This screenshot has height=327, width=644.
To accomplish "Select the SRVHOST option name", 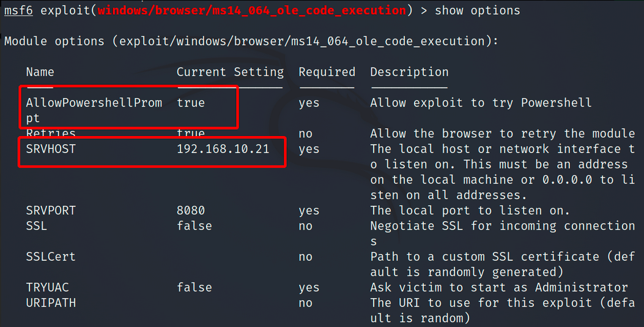I will click(51, 149).
